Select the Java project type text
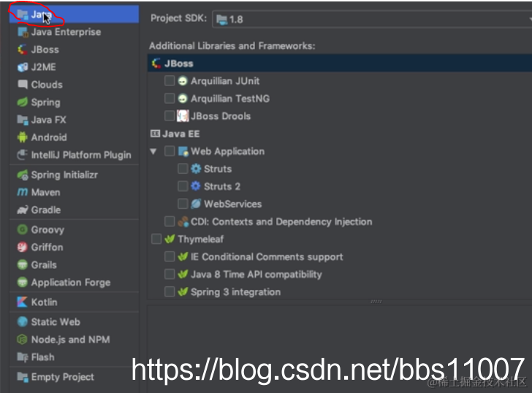 [x=42, y=14]
